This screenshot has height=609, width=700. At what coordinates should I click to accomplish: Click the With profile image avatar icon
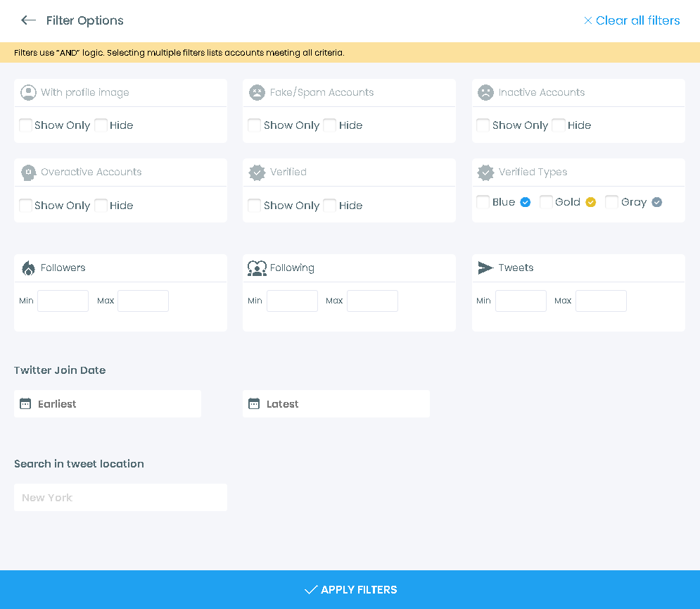click(x=27, y=92)
